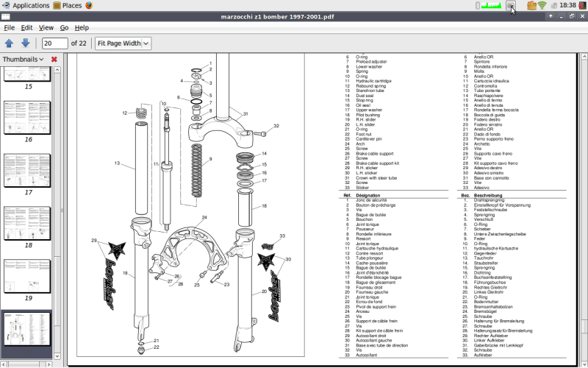Click 'Hydraulic cartridge' in the English parts list
The width and height of the screenshot is (588, 368).
click(x=373, y=81)
